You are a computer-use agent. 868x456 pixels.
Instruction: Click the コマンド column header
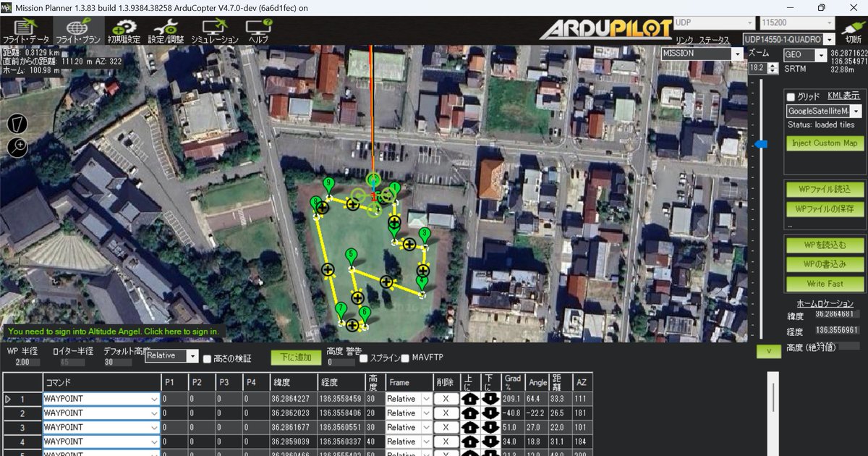pos(101,382)
